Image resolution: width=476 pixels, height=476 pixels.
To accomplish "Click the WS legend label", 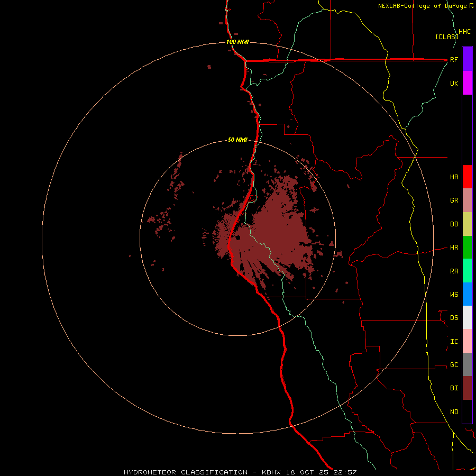I will tap(454, 295).
